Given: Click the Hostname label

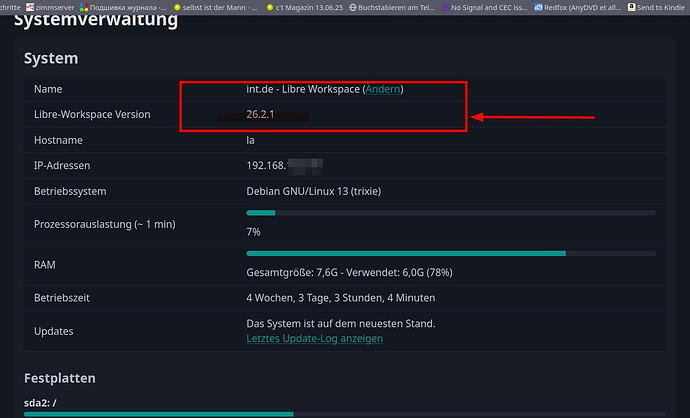Looking at the screenshot, I should click(x=58, y=140).
